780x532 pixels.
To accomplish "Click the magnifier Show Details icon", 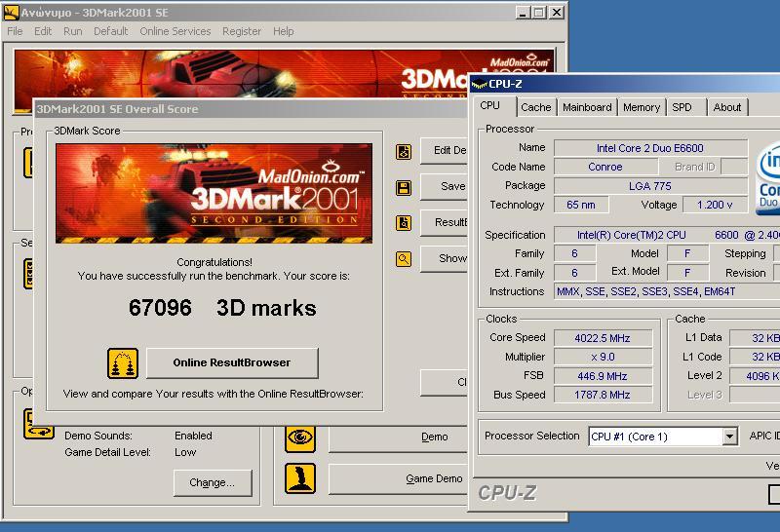I will pos(404,259).
